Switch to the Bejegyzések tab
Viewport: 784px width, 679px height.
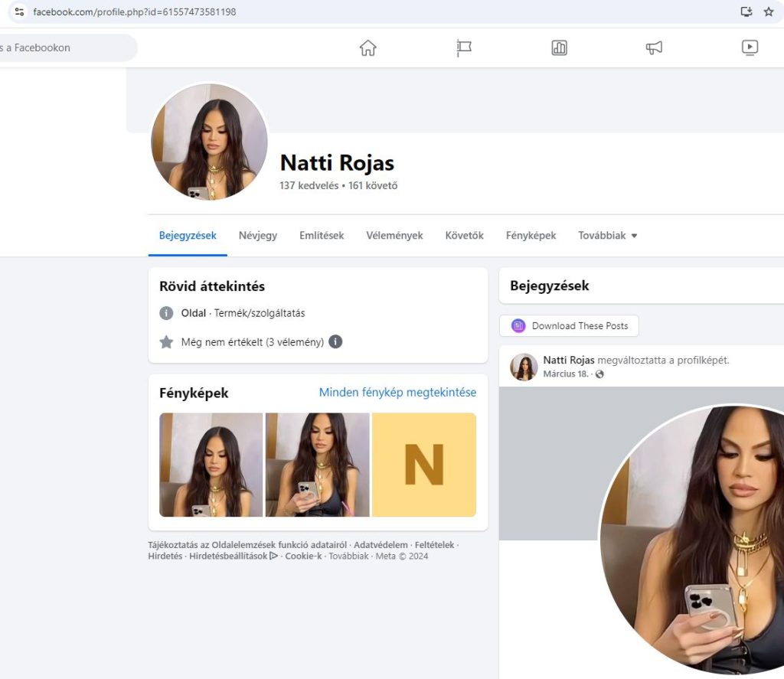coord(188,236)
